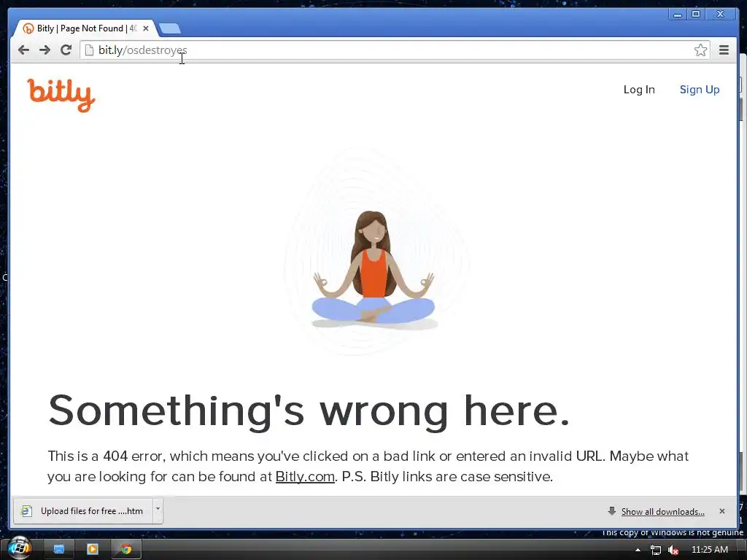Open the network tray icon
747x560 pixels.
tap(656, 550)
